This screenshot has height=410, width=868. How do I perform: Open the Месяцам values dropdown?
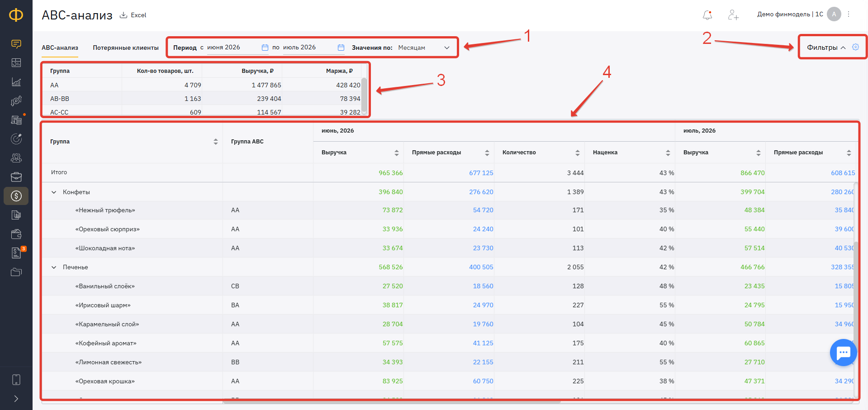pyautogui.click(x=424, y=48)
